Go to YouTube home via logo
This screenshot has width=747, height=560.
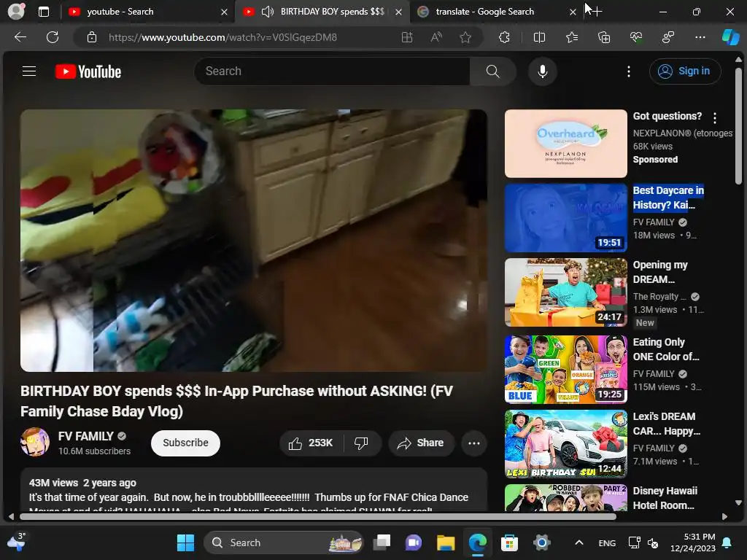(88, 71)
